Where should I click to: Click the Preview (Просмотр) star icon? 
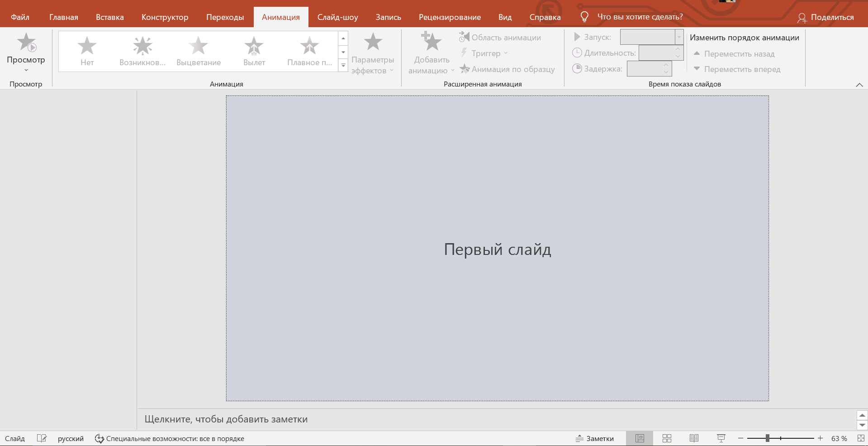tap(26, 43)
